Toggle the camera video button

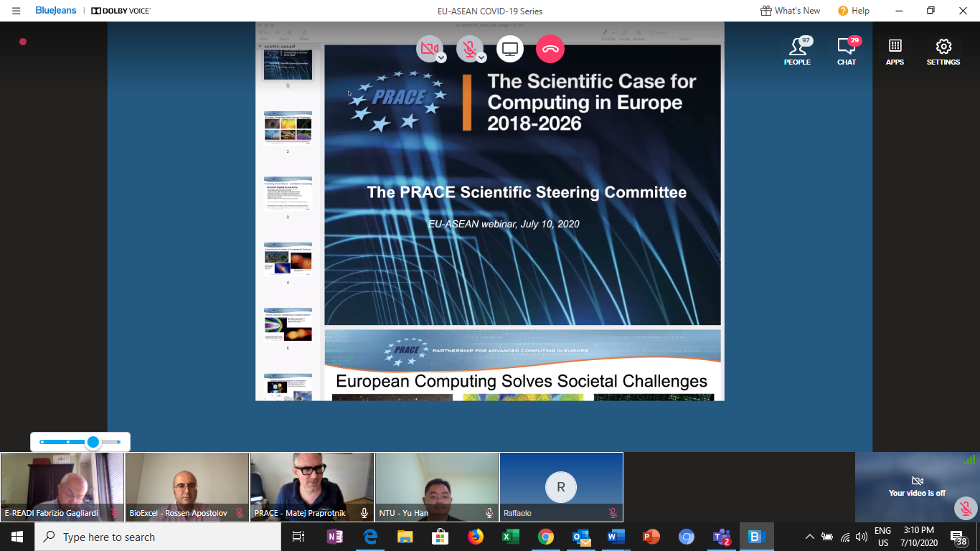430,49
